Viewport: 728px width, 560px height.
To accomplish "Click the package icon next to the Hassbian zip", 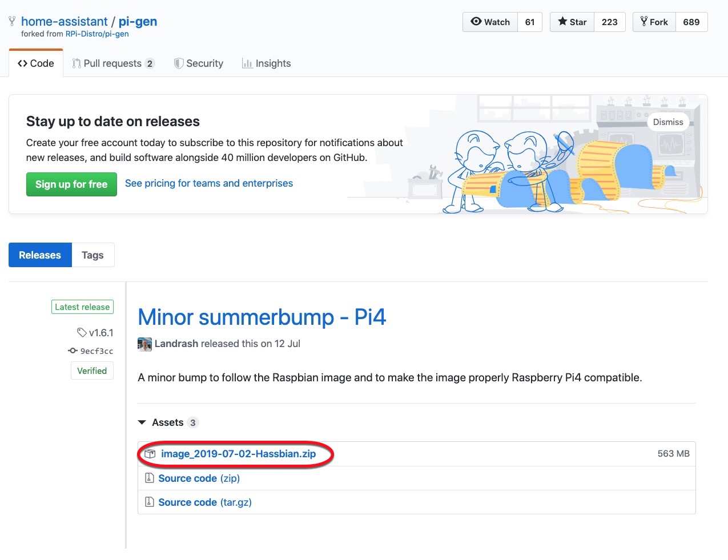I will click(x=150, y=454).
